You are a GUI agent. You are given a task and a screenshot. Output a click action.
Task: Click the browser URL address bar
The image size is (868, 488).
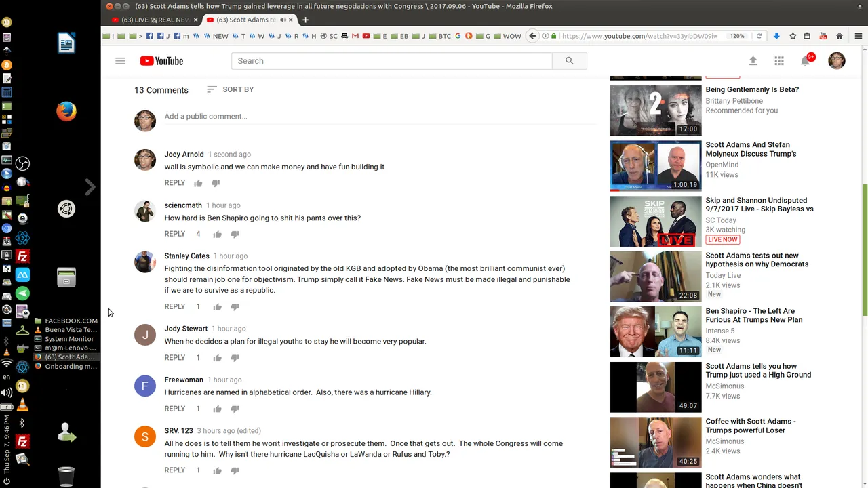[639, 36]
